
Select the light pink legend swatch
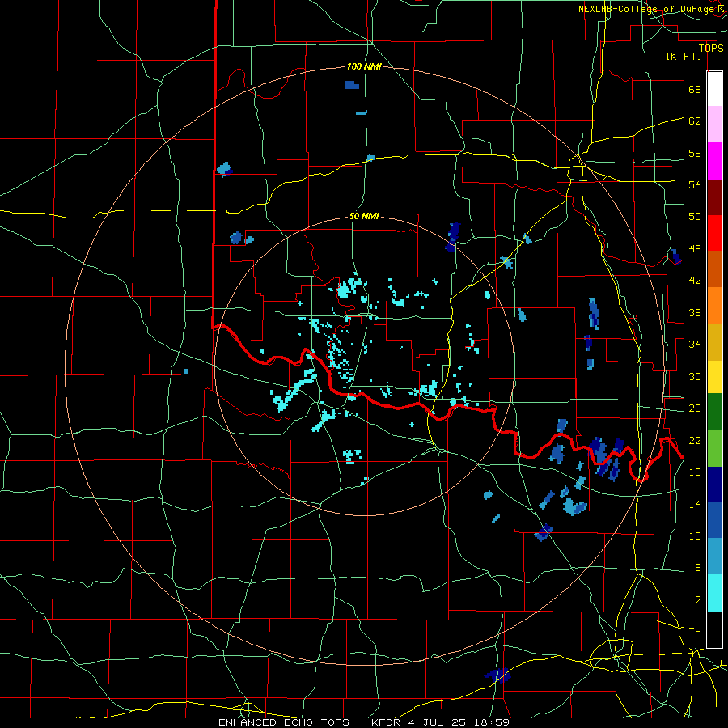[714, 125]
